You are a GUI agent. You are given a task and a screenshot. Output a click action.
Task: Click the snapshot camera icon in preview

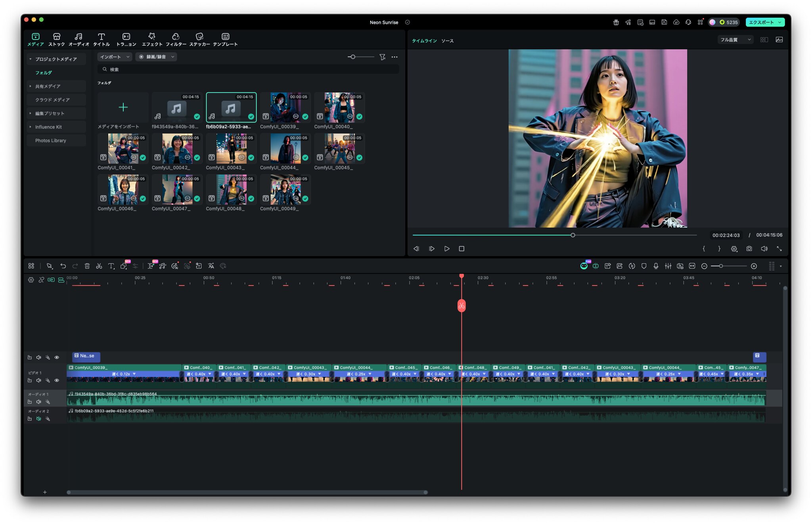pos(749,249)
